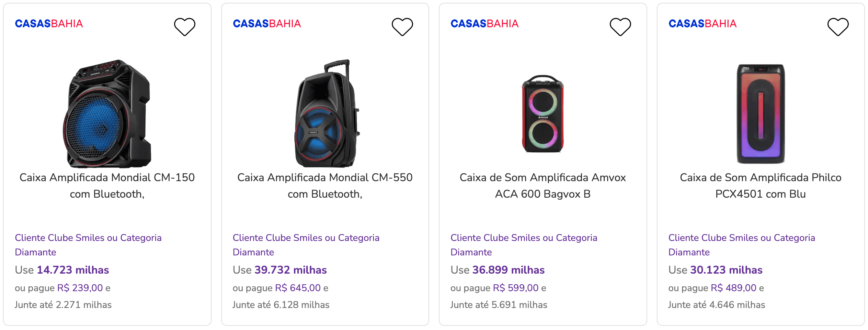Image resolution: width=868 pixels, height=330 pixels.
Task: Toggle heart favorite on Mondial CM-550 card
Action: 402,27
